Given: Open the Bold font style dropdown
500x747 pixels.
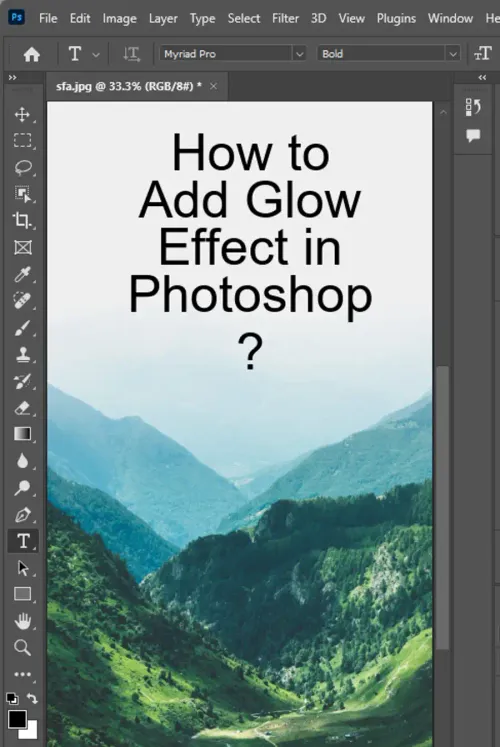Looking at the screenshot, I should [x=453, y=54].
